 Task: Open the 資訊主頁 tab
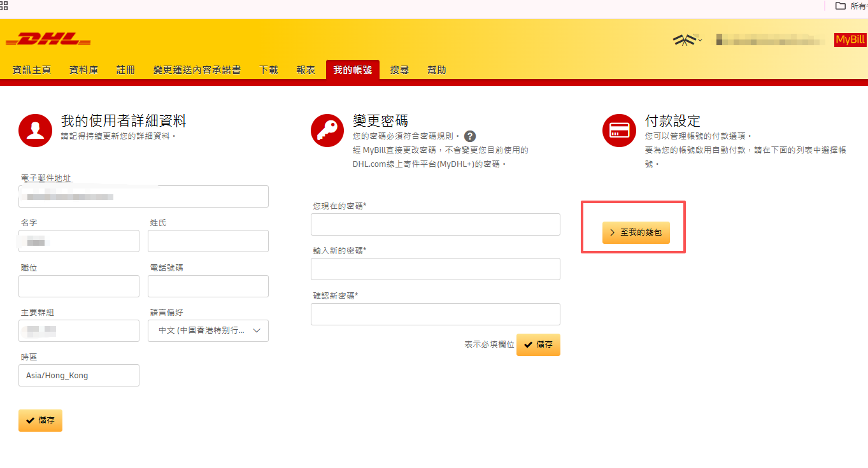coord(32,70)
